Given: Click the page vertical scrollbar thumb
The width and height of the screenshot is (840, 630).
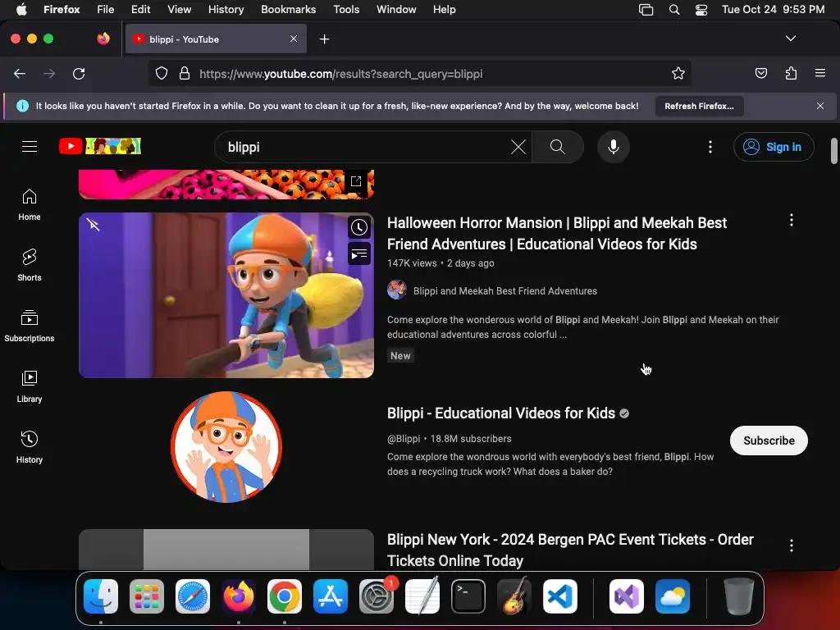Looking at the screenshot, I should pos(833,151).
